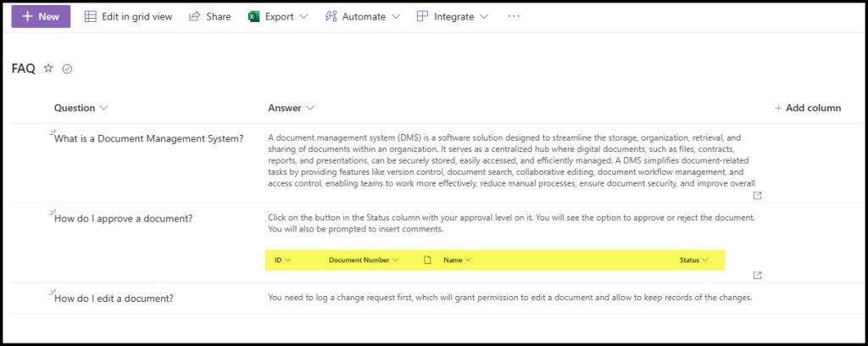
Task: Click the circled check status icon beside FAQ
Action: click(x=67, y=69)
